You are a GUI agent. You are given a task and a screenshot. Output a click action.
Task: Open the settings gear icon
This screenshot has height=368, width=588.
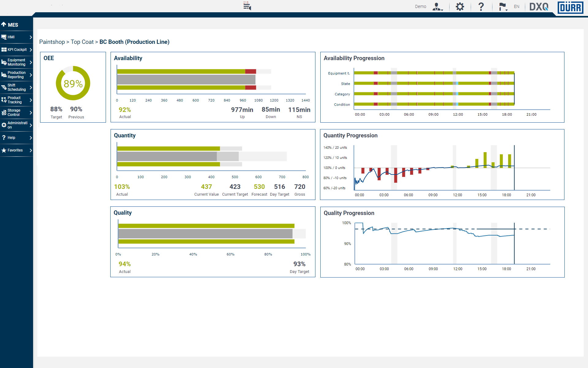click(x=460, y=6)
